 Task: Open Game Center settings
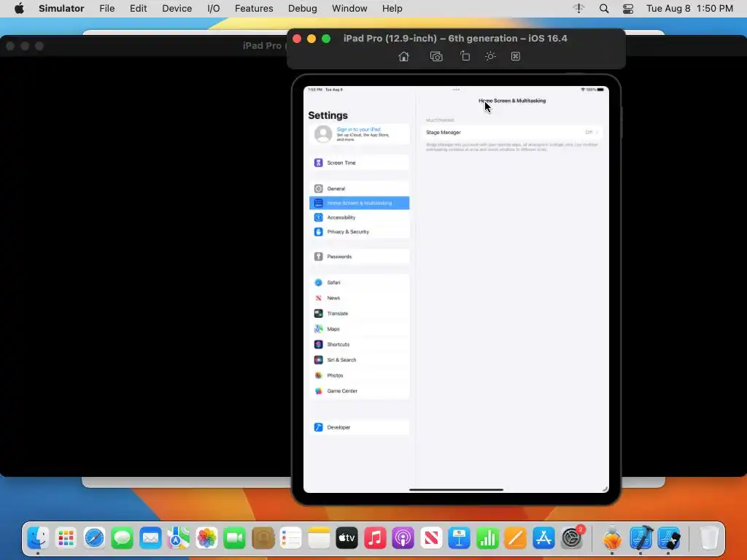pyautogui.click(x=359, y=391)
